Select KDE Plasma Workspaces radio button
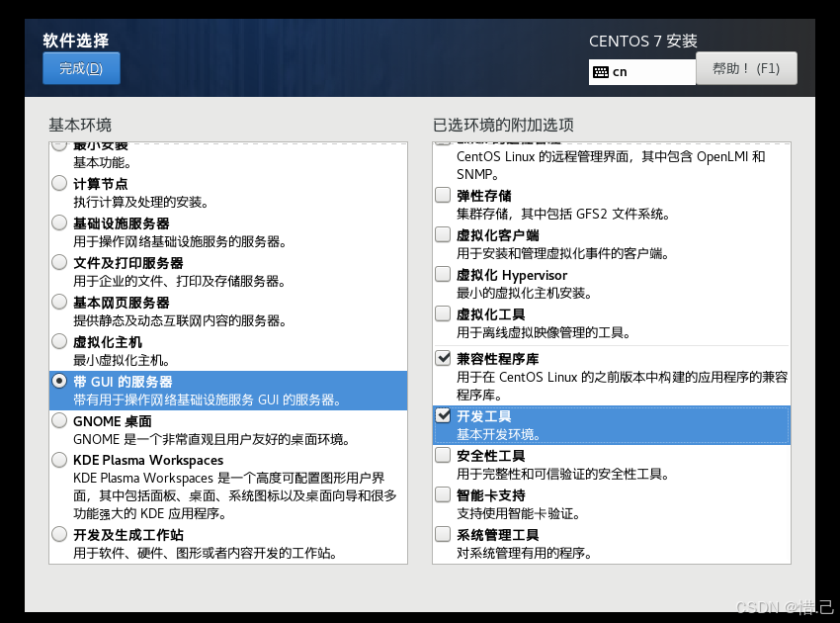The width and height of the screenshot is (840, 623). tap(59, 460)
